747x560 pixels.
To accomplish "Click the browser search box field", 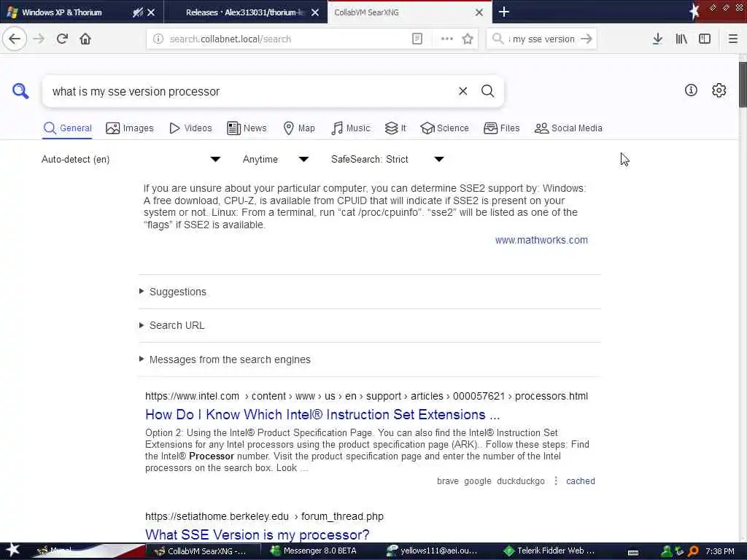I will click(542, 39).
